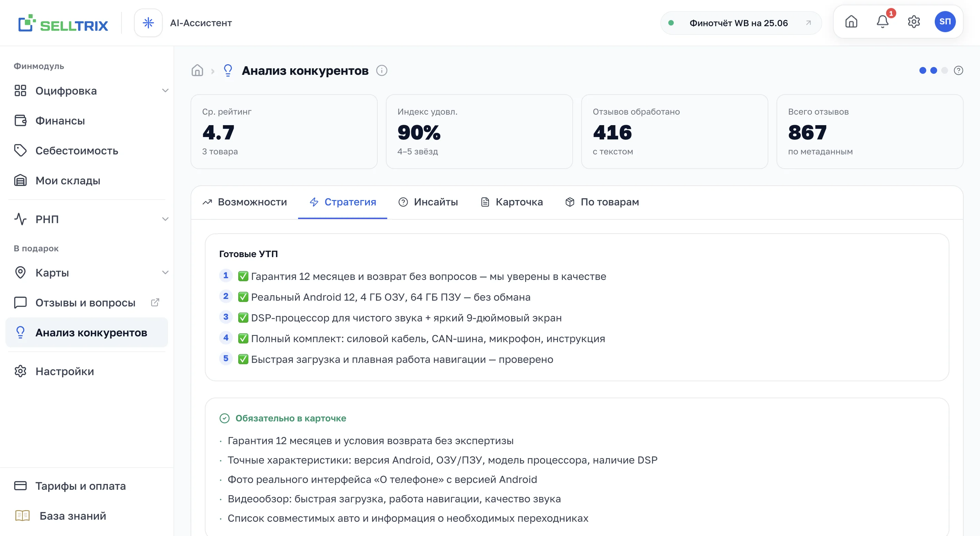Viewport: 980px width, 536px height.
Task: Click bullet "Фото реального интерфейса «О телефоне»"
Action: coord(382,479)
